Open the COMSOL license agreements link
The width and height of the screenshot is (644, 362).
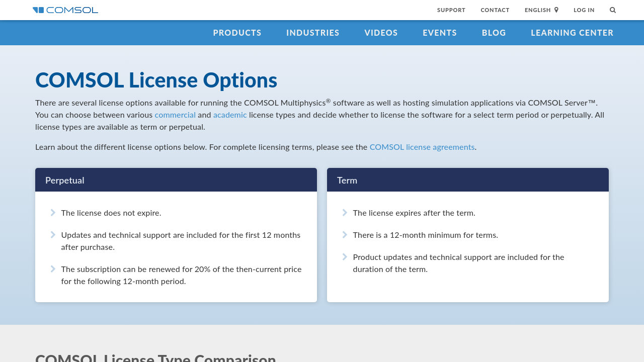click(x=422, y=147)
